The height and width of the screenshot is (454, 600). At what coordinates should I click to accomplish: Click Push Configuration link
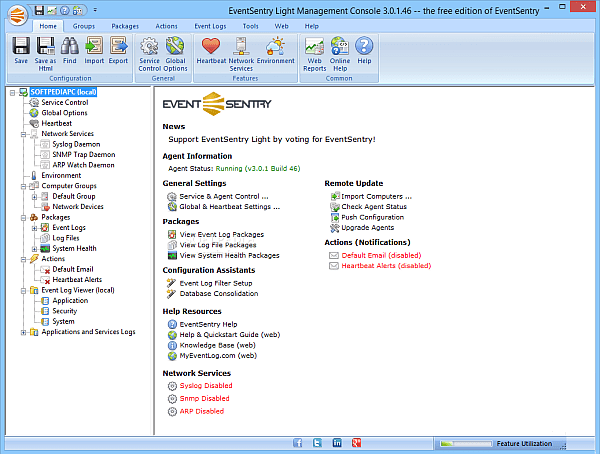click(x=372, y=217)
